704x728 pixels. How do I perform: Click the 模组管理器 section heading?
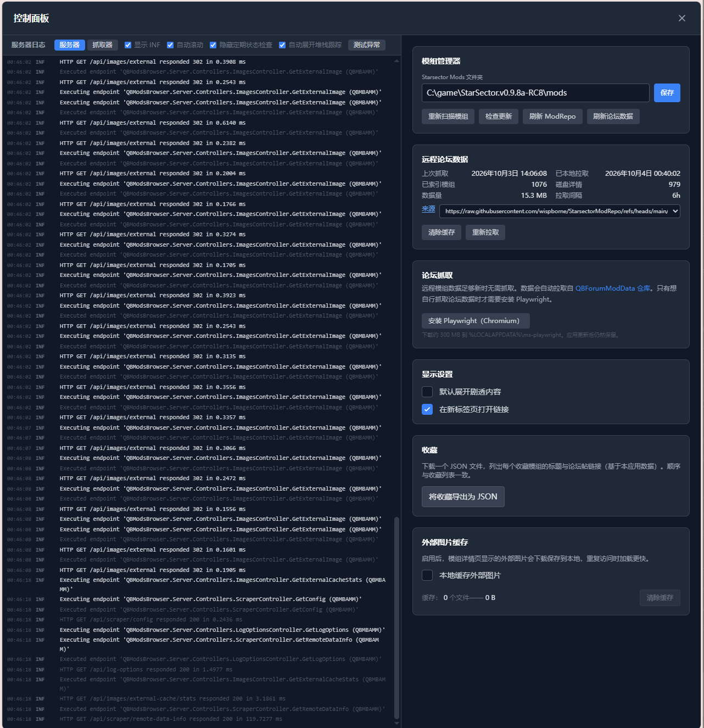coord(441,61)
